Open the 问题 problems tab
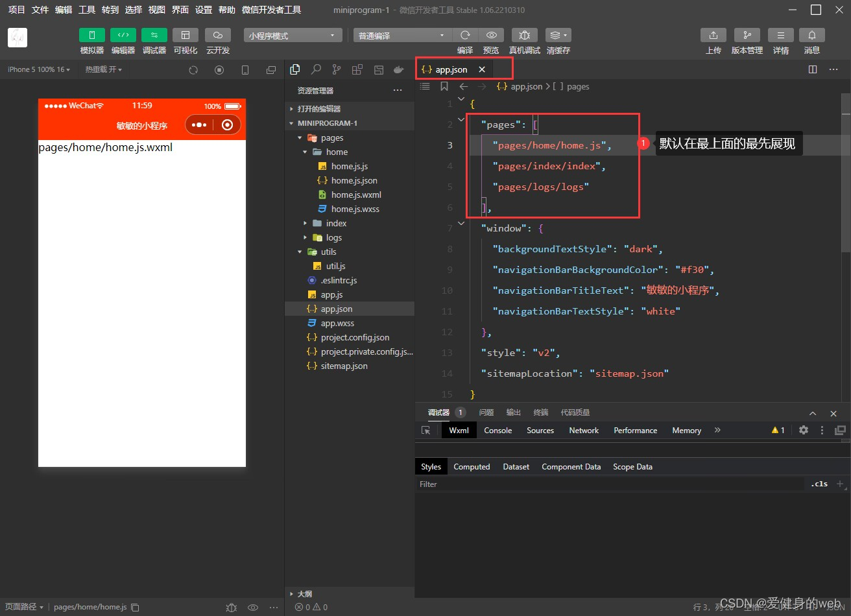The width and height of the screenshot is (851, 616). point(486,412)
